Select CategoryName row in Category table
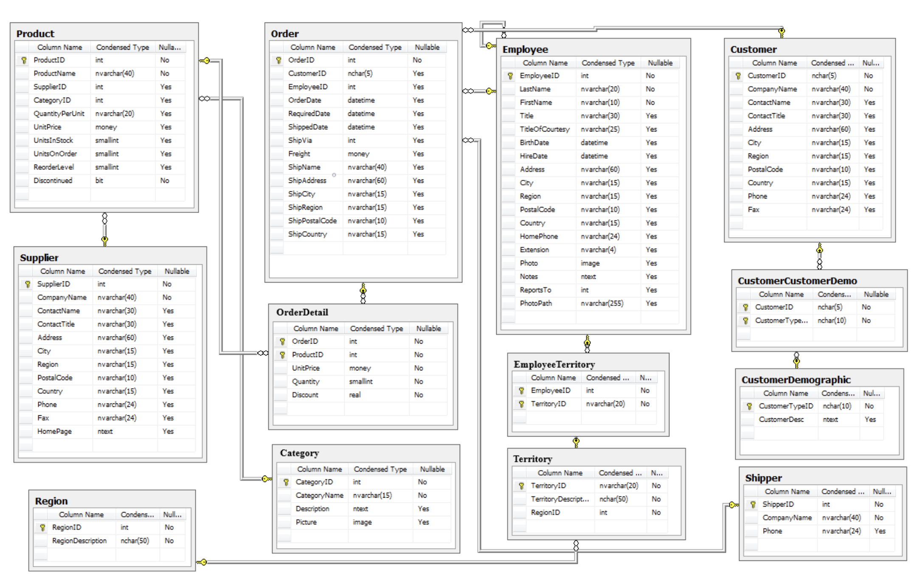This screenshot has width=922, height=588. (364, 496)
